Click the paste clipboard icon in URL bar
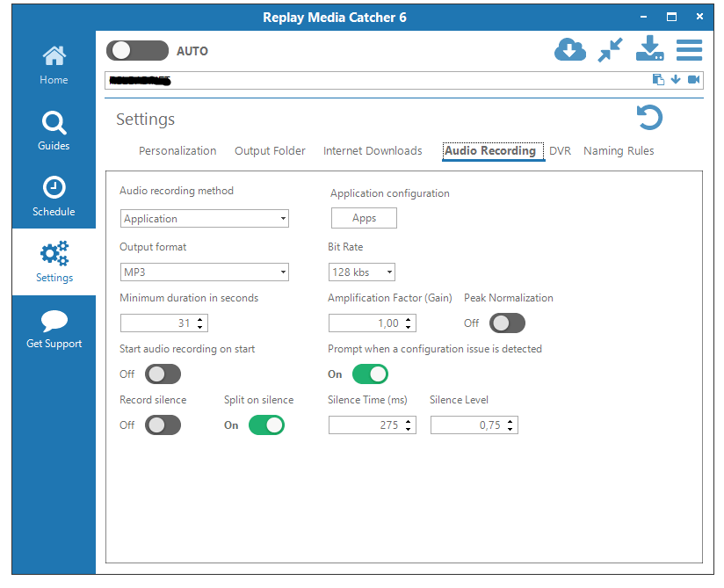The height and width of the screenshot is (588, 724). coord(658,79)
